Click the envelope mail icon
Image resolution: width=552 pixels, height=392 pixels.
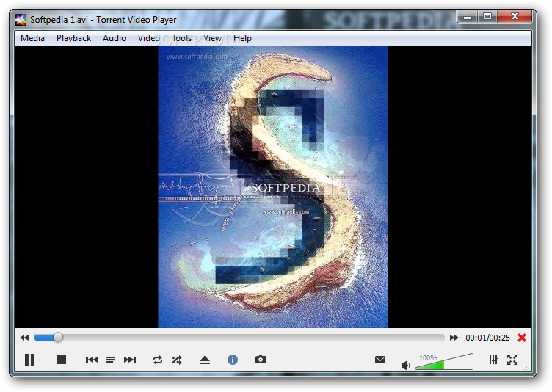click(x=380, y=360)
